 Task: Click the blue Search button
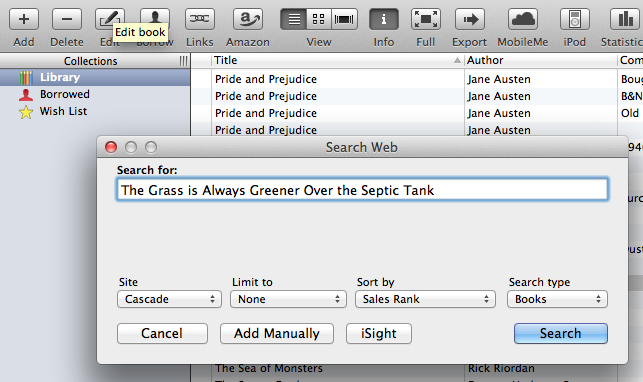tap(561, 333)
